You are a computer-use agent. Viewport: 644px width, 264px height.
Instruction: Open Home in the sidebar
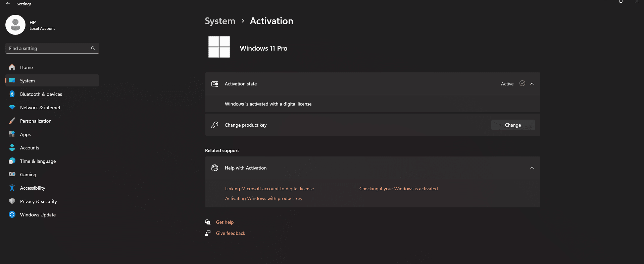(52, 67)
